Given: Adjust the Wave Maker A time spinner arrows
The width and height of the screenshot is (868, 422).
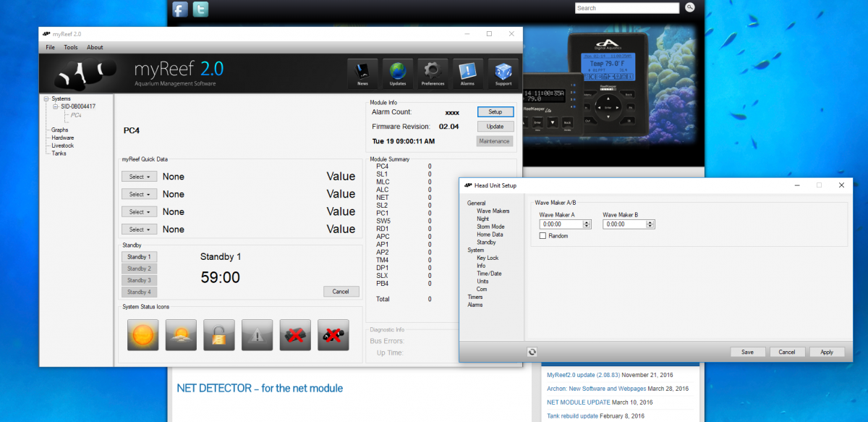Looking at the screenshot, I should coord(588,224).
